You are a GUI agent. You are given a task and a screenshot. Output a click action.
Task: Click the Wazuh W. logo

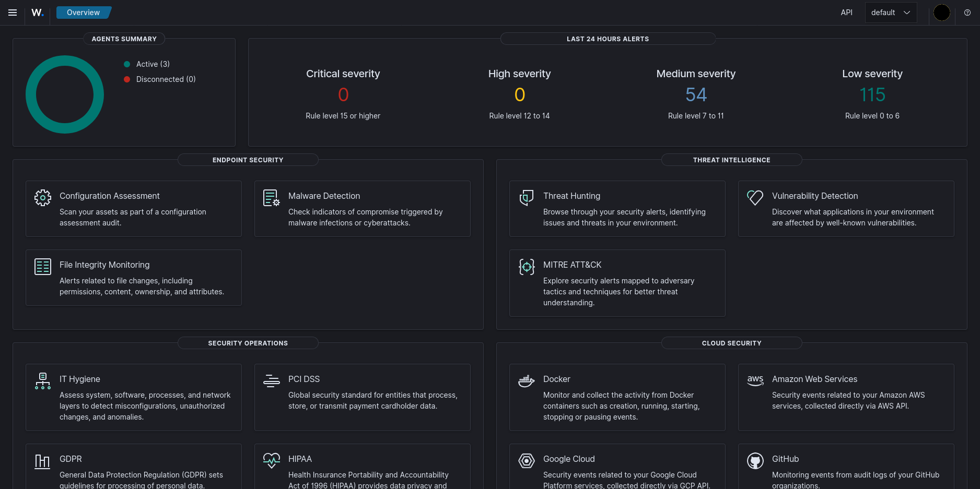(x=38, y=13)
